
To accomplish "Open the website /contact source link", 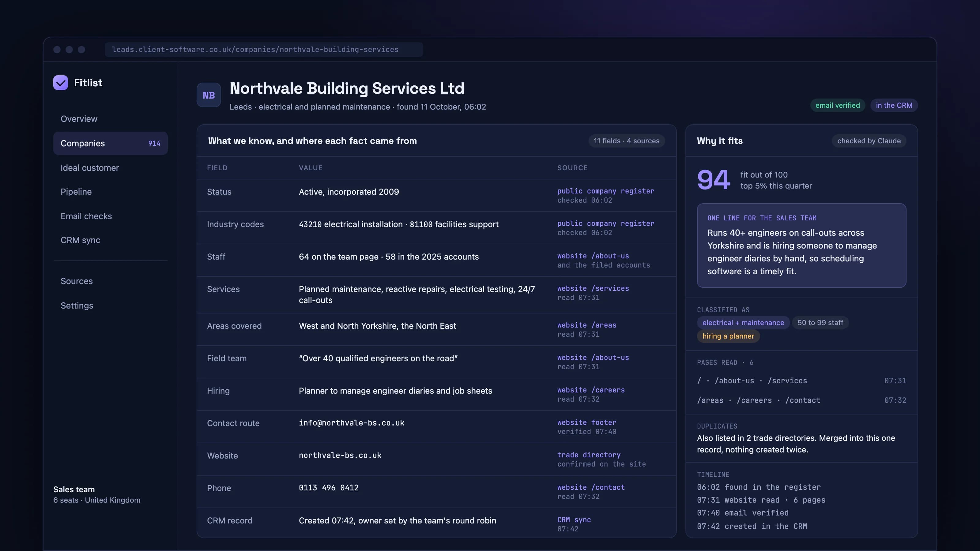I will point(591,487).
